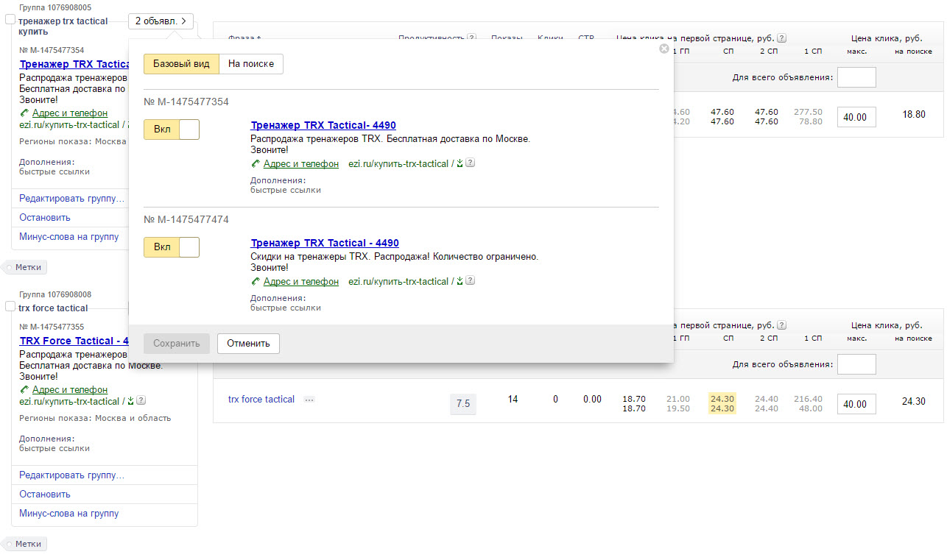The image size is (947, 560).
Task: Click the 14 impressions value
Action: [x=513, y=399]
